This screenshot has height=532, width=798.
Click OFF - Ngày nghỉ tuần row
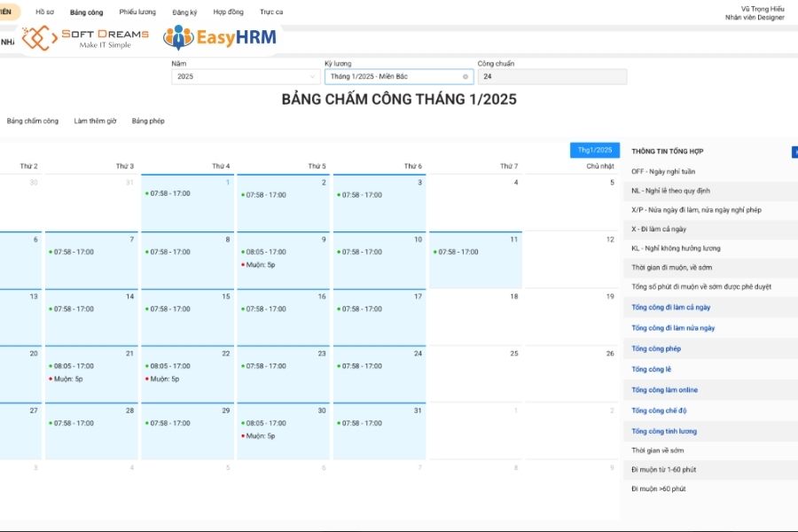(x=710, y=171)
